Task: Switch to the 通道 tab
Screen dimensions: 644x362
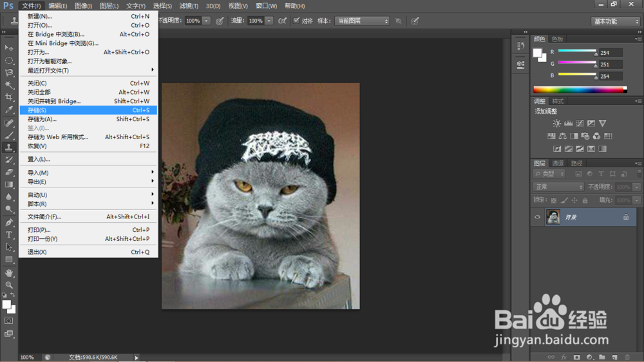Action: click(558, 163)
